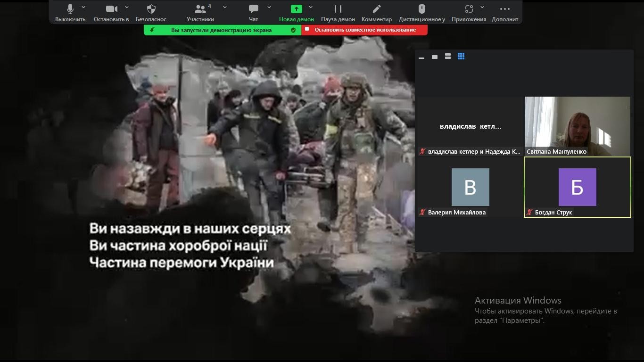Start a Новая демонстрация share

[296, 9]
